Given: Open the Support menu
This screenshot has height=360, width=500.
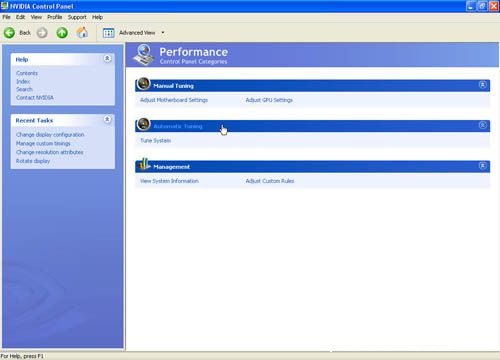Looking at the screenshot, I should [77, 17].
